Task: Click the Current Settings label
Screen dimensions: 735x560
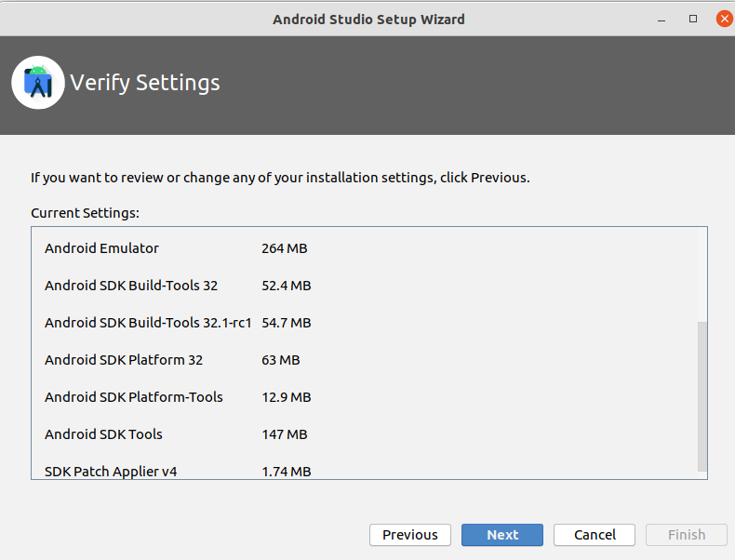Action: point(85,213)
